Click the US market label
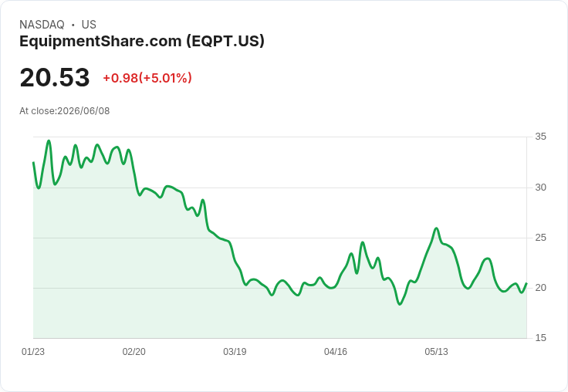The width and height of the screenshot is (568, 392). [x=89, y=25]
